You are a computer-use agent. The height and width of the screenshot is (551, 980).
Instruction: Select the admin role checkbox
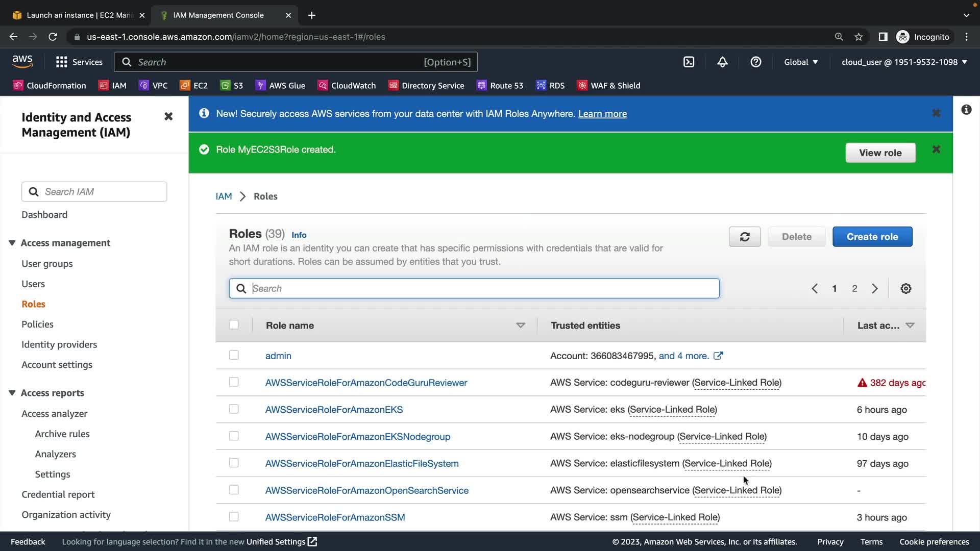234,355
